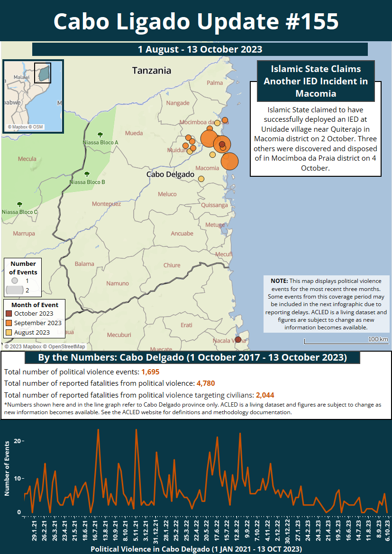
Task: Click the large orange event circle east of Macomia
Action: 229,161
